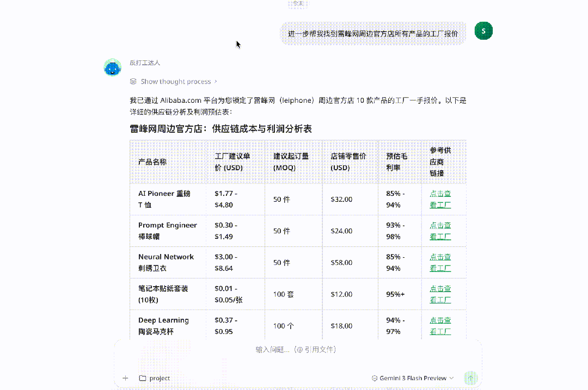Image resolution: width=588 pixels, height=390 pixels.
Task: Click the retail price $58.00
Action: pos(341,263)
